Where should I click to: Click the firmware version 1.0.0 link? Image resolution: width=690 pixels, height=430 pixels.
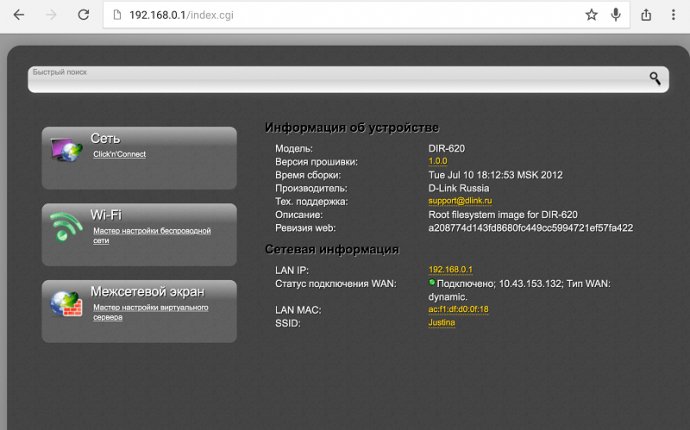438,162
